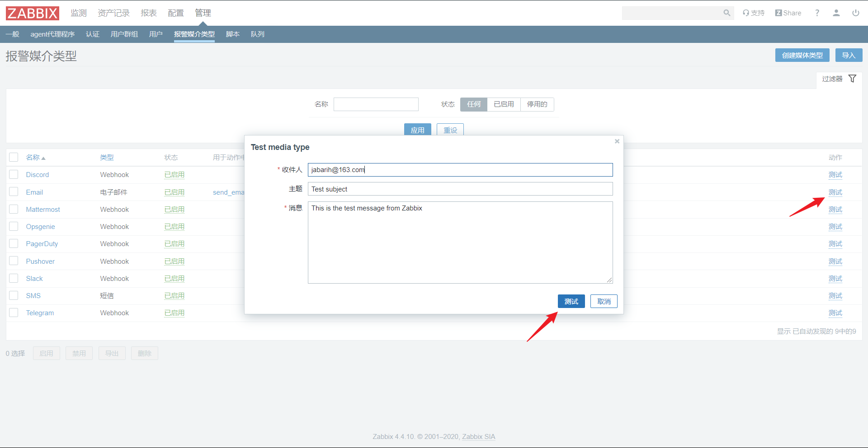Go to the 队列 submenu
Screen dimensions: 868x448
pos(258,34)
